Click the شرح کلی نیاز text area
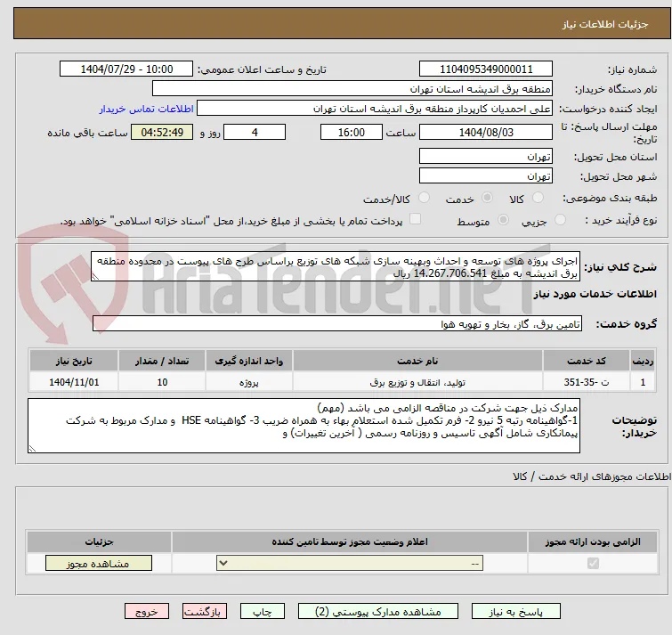Viewport: 672px width, 635px height. pyautogui.click(x=336, y=266)
